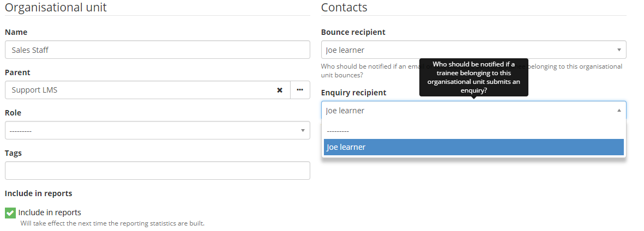
Task: Click the 'Organisational unit' section heading
Action: (56, 7)
